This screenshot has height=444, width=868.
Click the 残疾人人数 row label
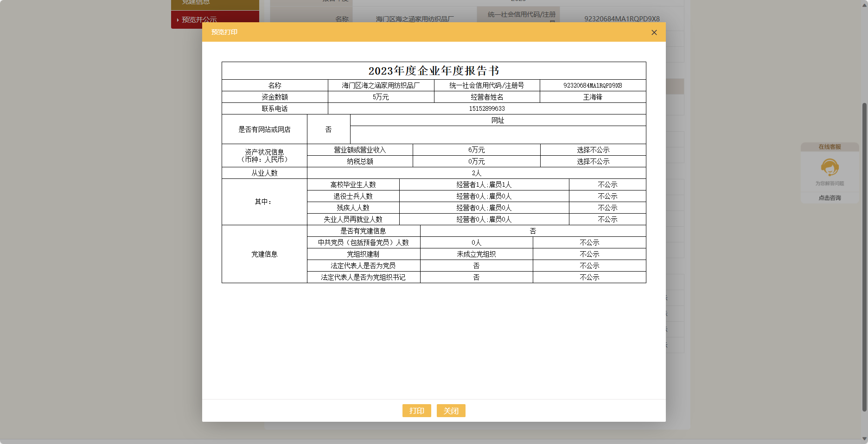[x=353, y=208]
